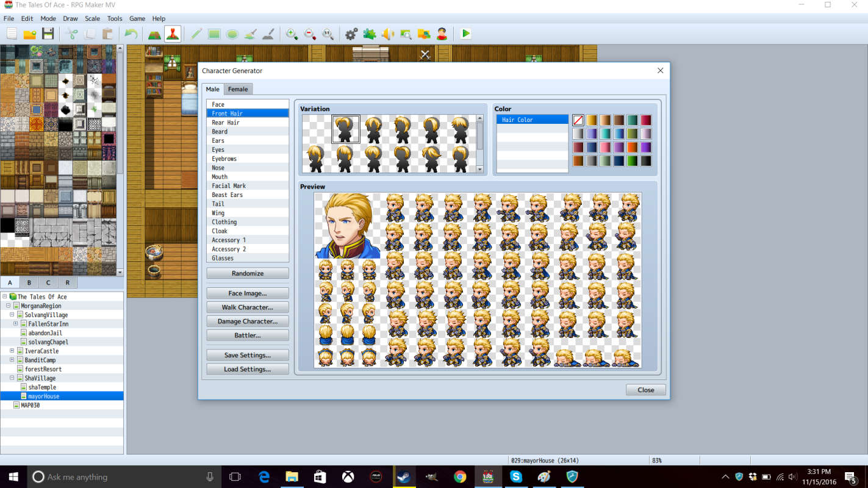Select the Shadow Pen tool
Image resolution: width=868 pixels, height=488 pixels.
(x=268, y=34)
